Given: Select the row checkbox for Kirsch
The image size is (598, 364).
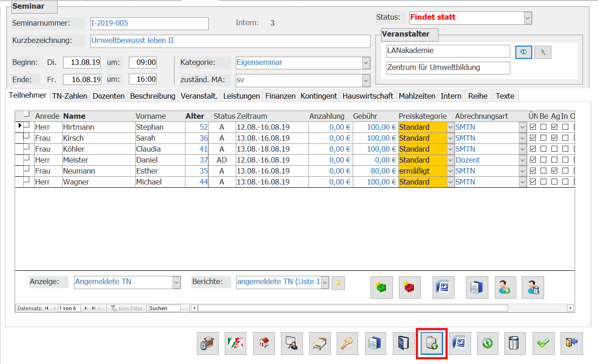Looking at the screenshot, I should click(26, 136).
